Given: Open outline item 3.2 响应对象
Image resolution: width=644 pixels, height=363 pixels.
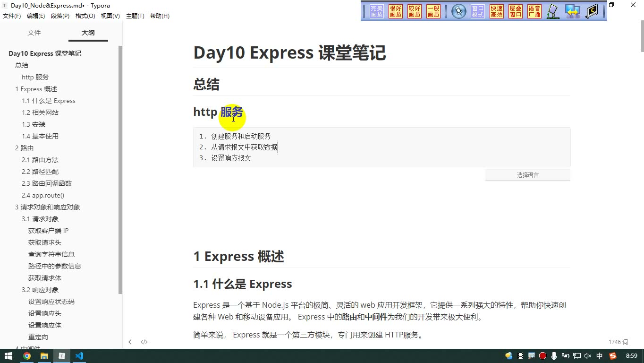Looking at the screenshot, I should 40,290.
